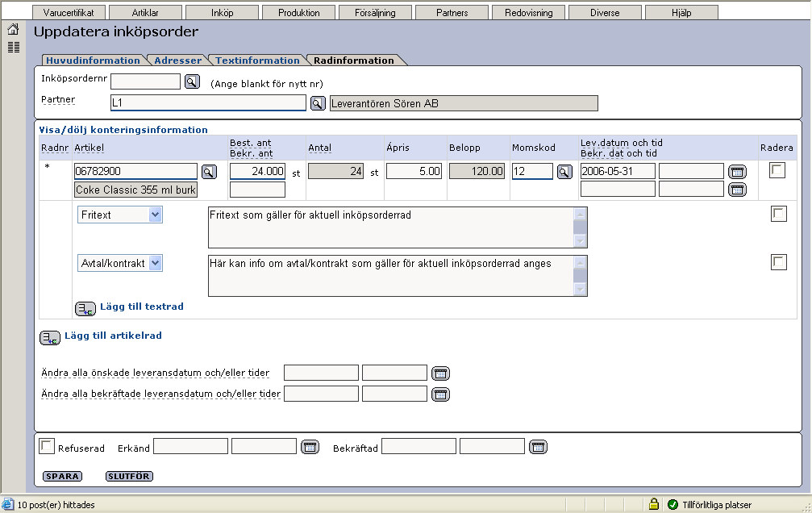Open calendar next to Erkänd fields

310,447
